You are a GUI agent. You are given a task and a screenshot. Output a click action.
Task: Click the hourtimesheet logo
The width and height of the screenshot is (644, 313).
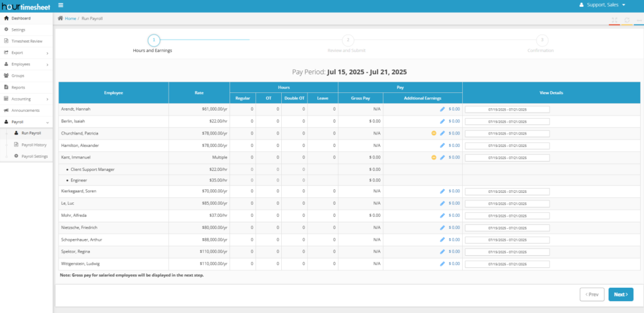(26, 6)
